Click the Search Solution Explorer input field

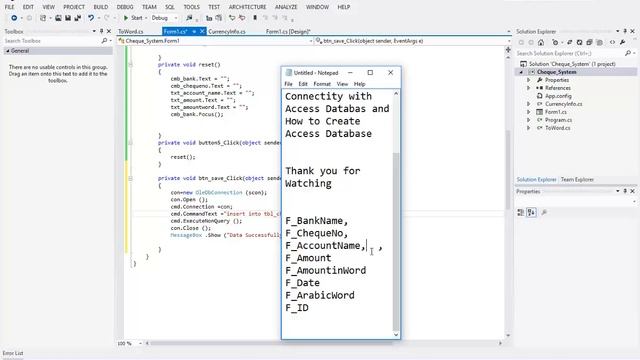(x=569, y=53)
